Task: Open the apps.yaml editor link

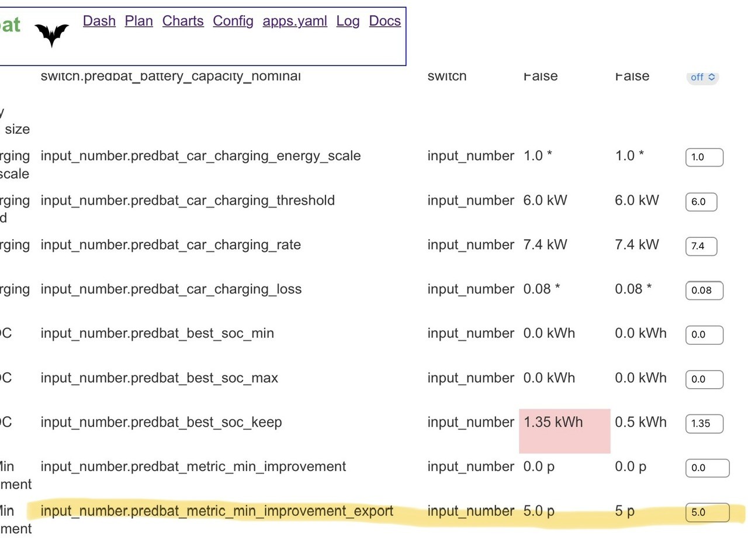Action: pos(295,21)
